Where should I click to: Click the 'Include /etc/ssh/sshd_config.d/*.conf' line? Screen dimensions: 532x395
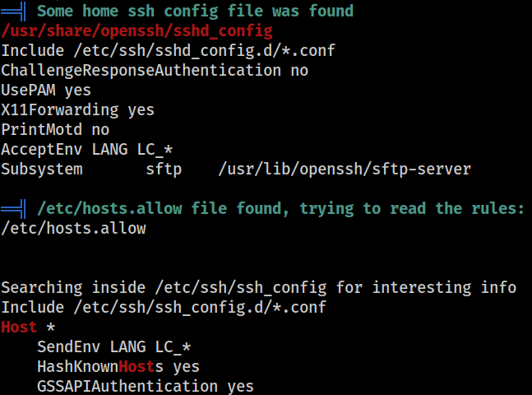click(x=169, y=51)
